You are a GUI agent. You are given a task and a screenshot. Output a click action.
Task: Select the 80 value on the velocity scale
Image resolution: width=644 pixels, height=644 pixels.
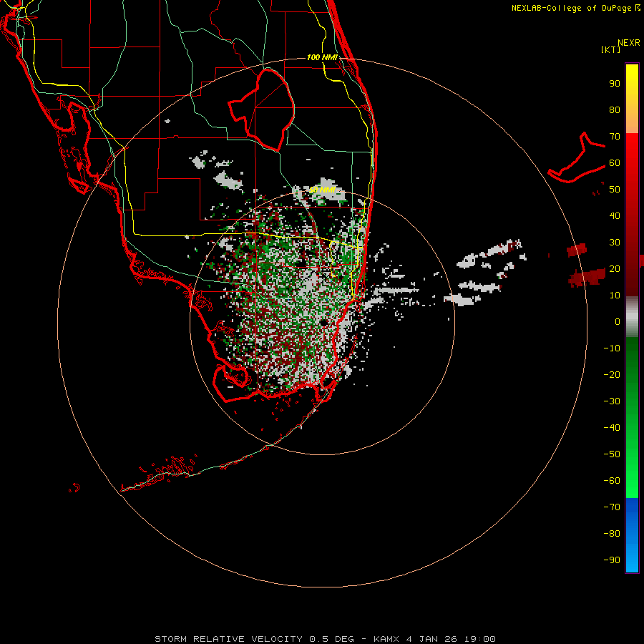(x=615, y=109)
